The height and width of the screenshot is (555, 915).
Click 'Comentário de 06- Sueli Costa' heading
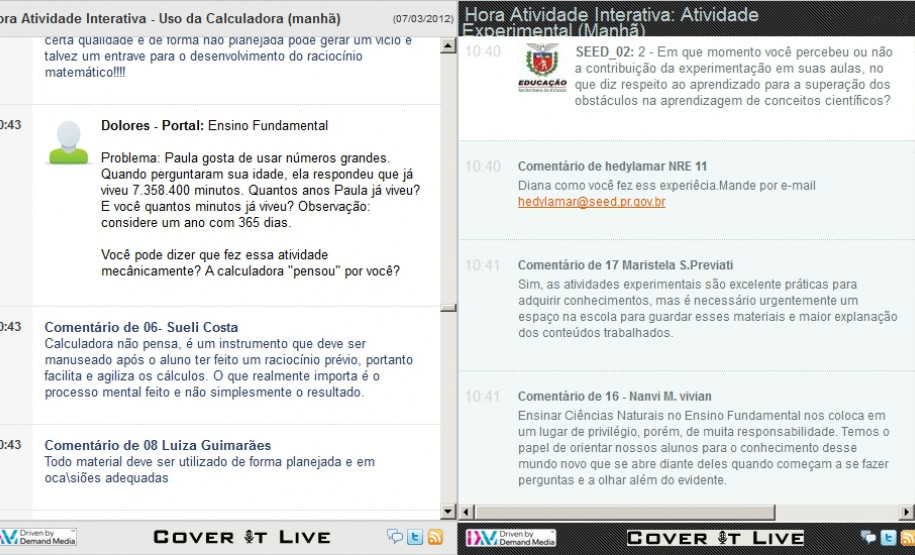141,327
